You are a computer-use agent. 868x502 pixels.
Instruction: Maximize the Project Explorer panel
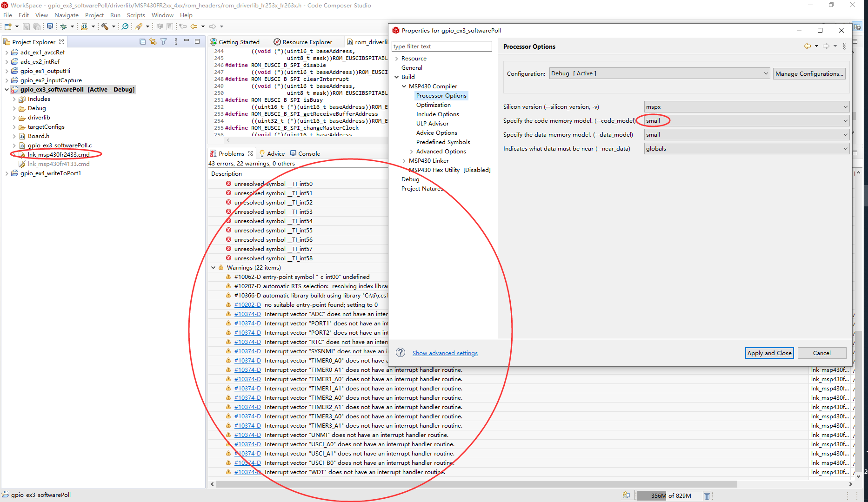197,41
